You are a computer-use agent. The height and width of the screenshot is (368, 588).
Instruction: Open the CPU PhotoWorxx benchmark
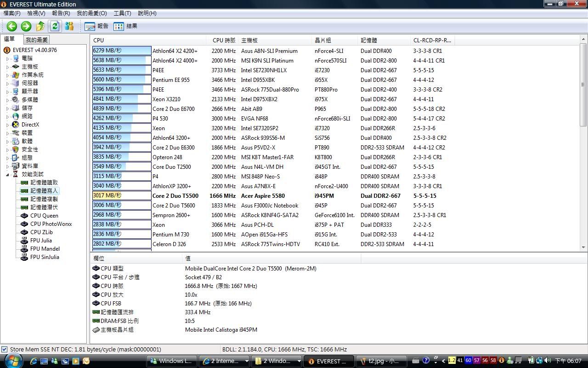pos(51,224)
